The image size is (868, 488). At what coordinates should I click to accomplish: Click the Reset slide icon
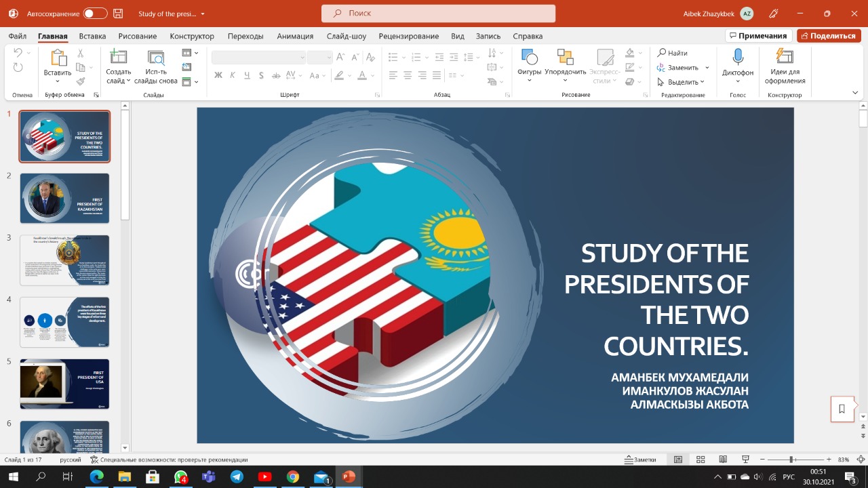187,67
